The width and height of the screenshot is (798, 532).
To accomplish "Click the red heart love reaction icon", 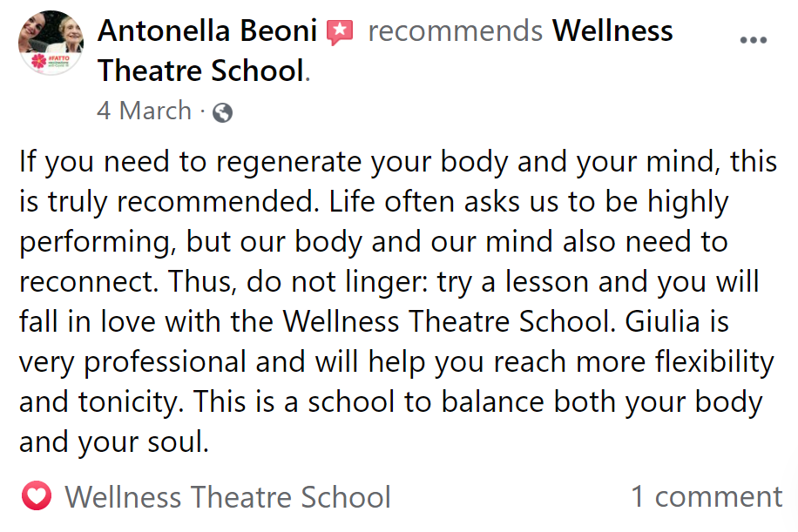I will 37,495.
